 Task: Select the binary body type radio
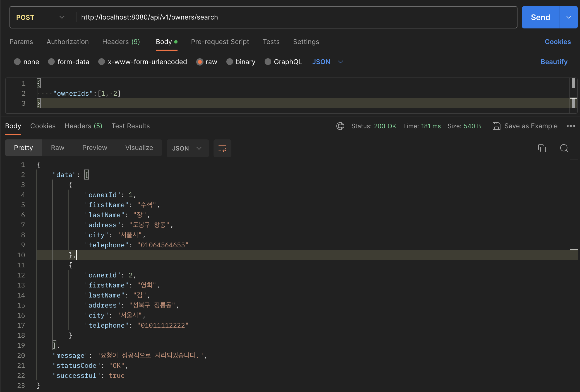230,62
